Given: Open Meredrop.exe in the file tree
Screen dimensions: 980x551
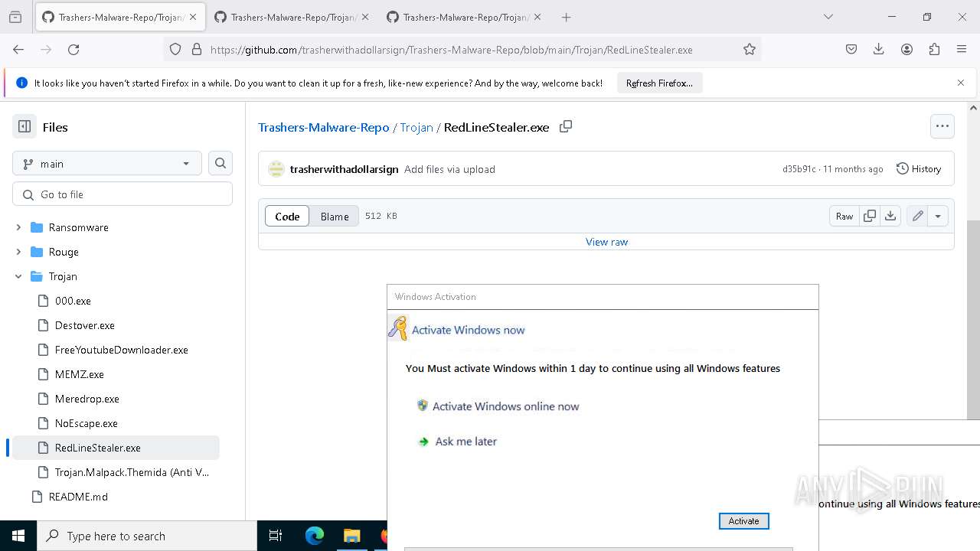Looking at the screenshot, I should 87,399.
